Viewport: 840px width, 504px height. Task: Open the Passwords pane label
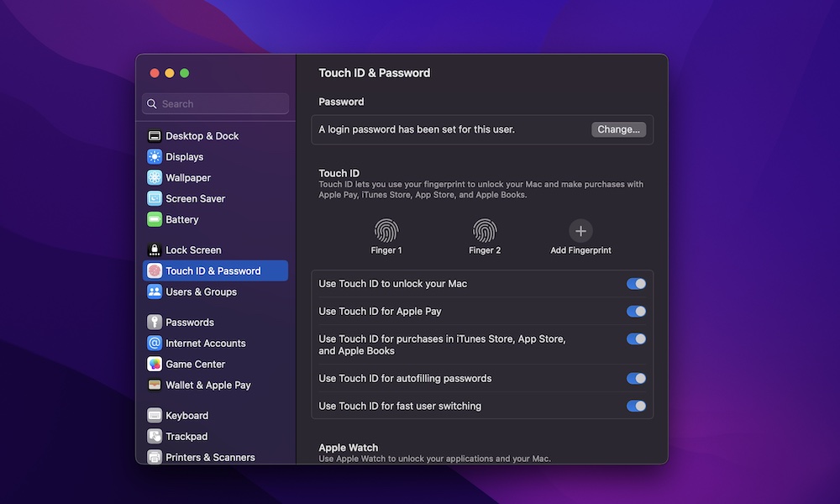click(190, 323)
